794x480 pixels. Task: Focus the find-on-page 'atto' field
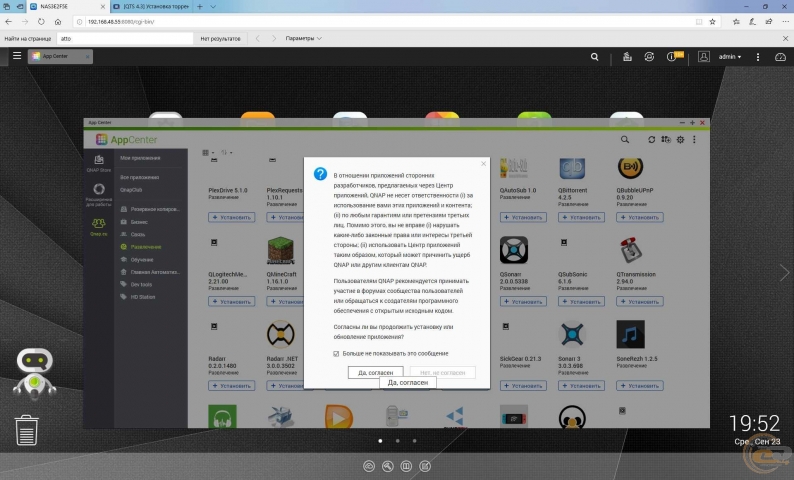125,38
